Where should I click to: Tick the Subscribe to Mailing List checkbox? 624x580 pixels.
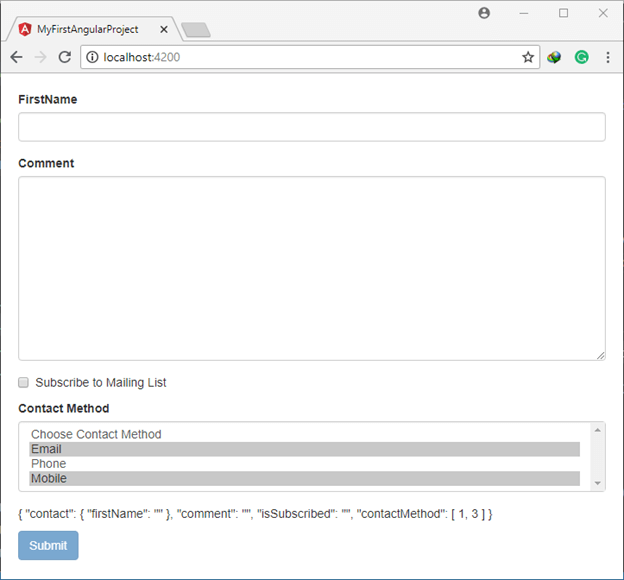[x=23, y=383]
